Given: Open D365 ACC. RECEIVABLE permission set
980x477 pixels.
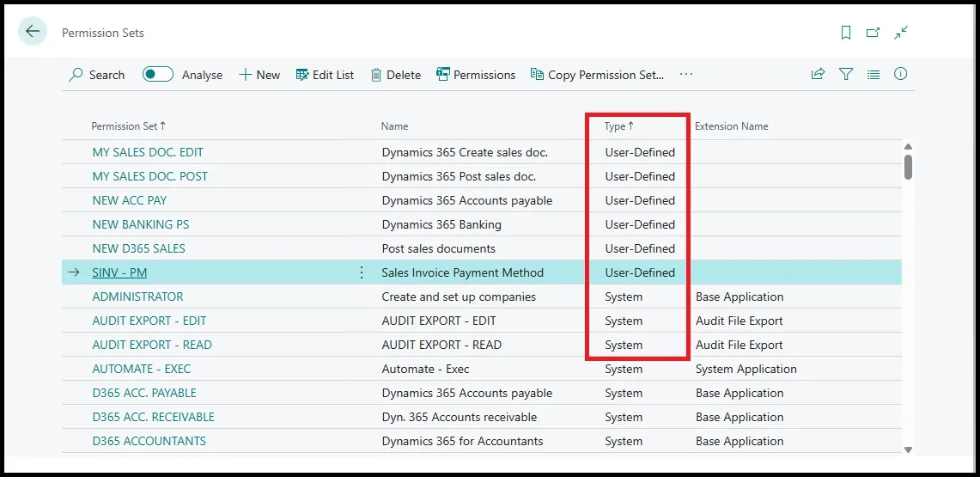Looking at the screenshot, I should (153, 417).
